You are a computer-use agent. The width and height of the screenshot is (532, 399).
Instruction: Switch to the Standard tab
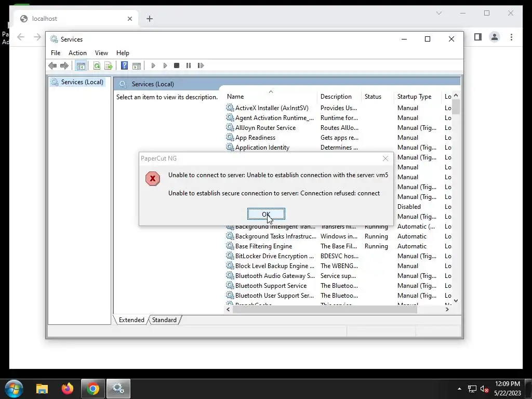coord(164,320)
